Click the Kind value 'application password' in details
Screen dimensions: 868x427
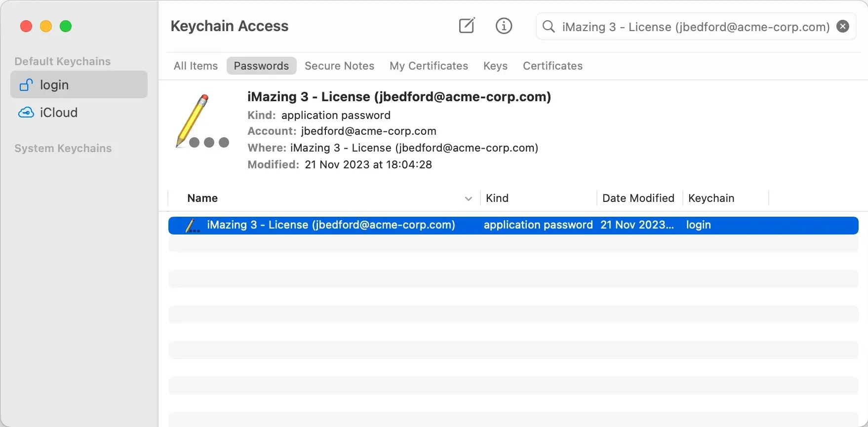[x=336, y=116]
